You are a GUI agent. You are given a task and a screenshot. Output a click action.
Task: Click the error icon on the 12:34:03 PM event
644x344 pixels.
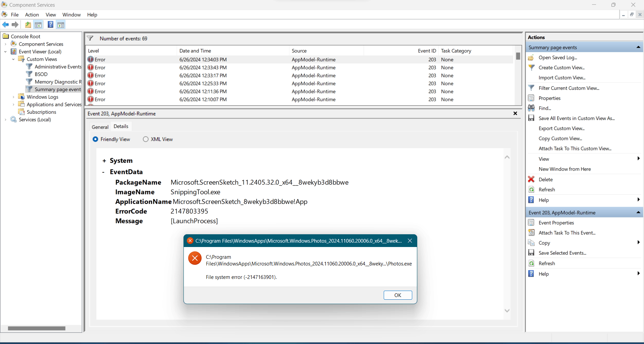pos(91,59)
